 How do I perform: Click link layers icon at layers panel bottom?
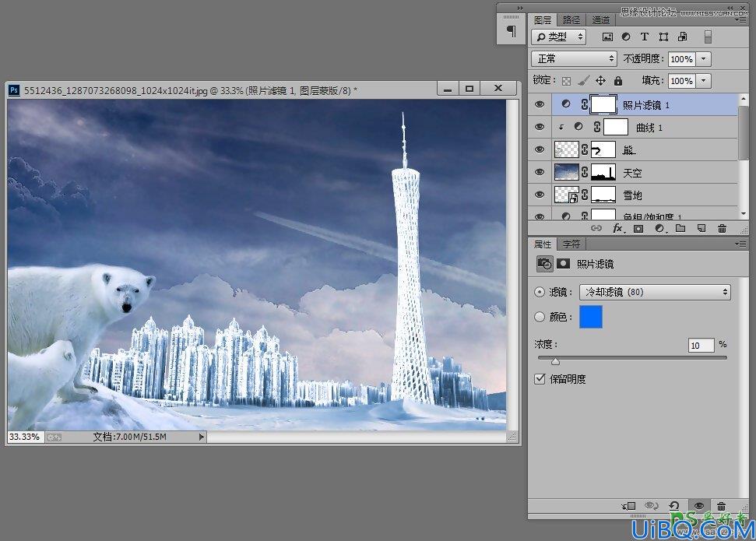596,228
